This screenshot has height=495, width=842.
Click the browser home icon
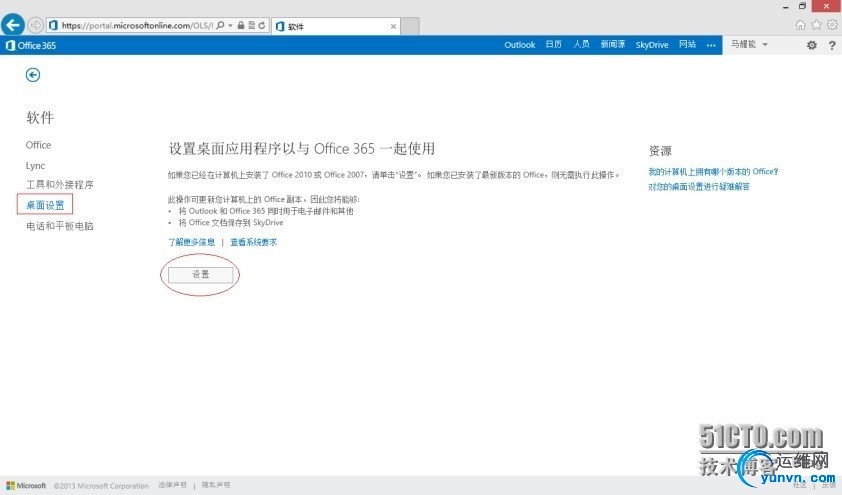click(x=800, y=25)
